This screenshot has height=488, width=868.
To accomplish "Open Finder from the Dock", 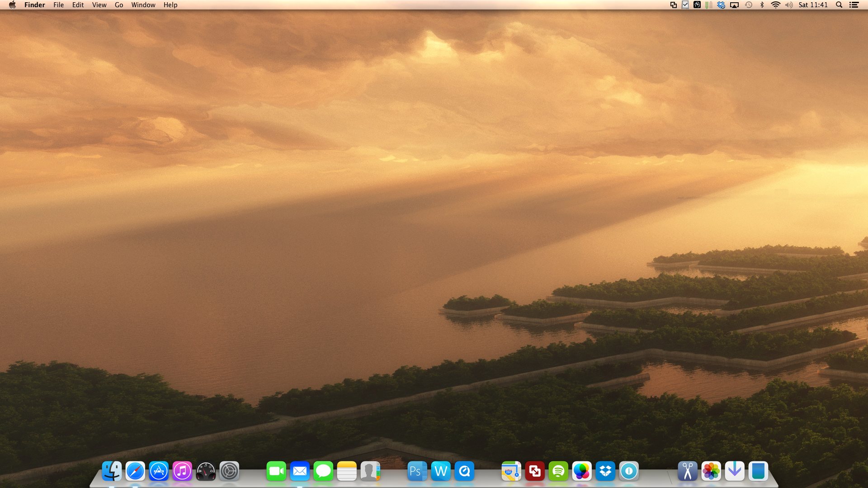I will point(112,471).
